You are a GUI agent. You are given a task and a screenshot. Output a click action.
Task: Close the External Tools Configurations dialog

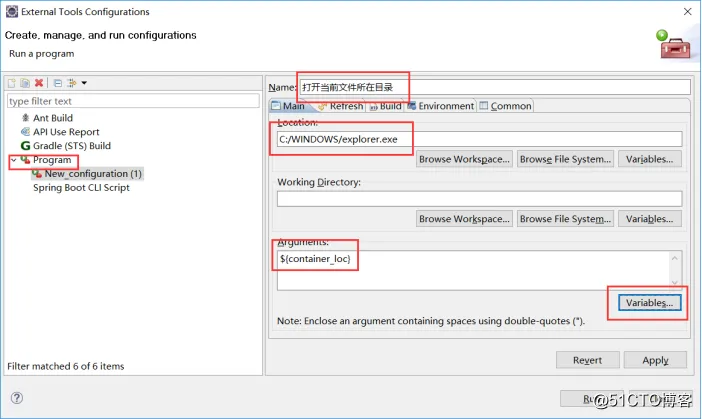point(687,12)
